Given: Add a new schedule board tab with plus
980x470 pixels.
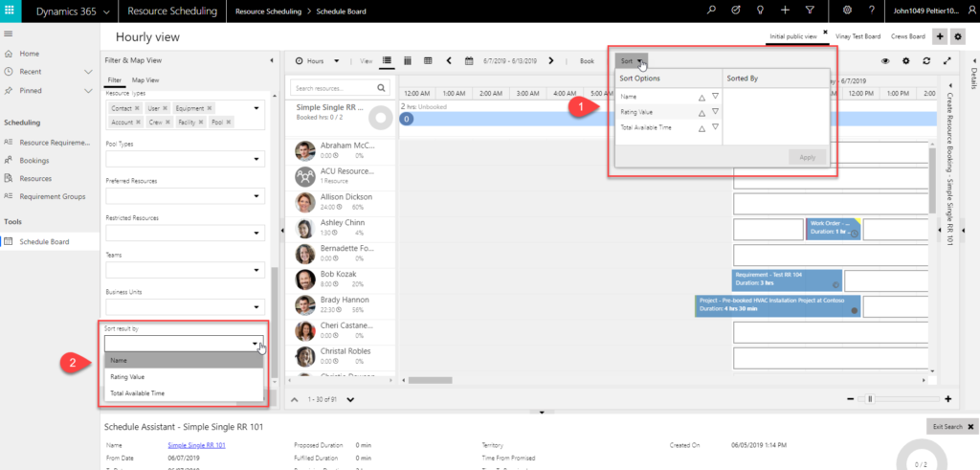Looking at the screenshot, I should pyautogui.click(x=940, y=36).
